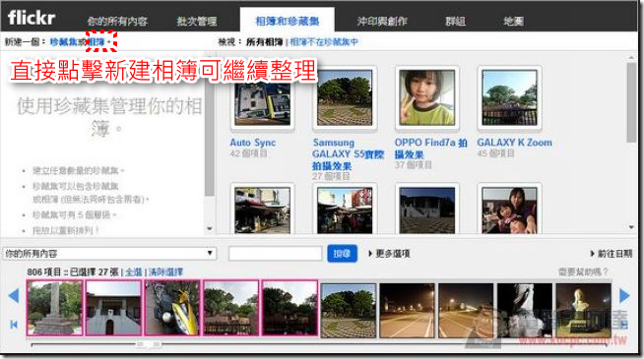Screen dimensions: 644x359
Task: Click the filmstrip next arrow
Action: tap(624, 295)
